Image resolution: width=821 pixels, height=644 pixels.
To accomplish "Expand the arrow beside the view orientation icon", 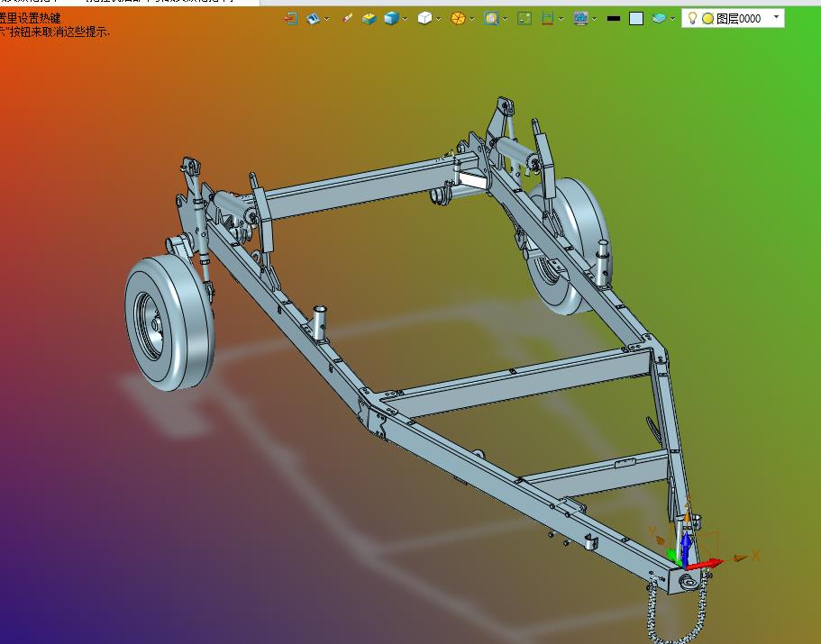I will pos(327,19).
